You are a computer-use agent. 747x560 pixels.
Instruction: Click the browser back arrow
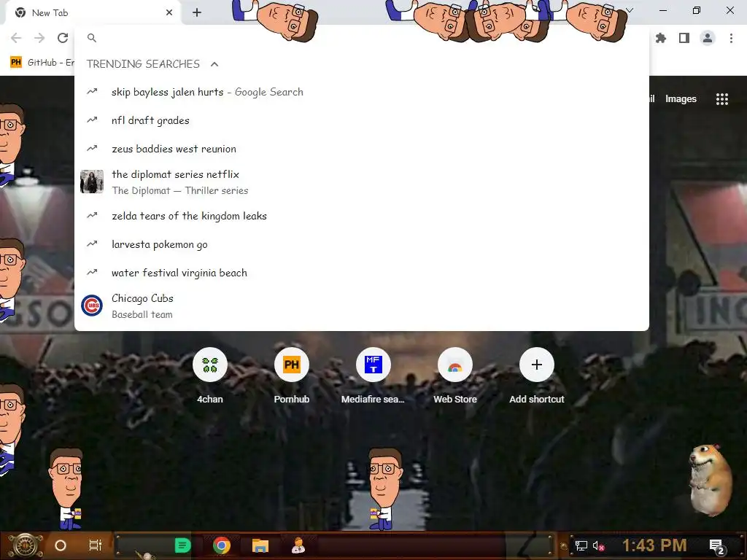point(16,38)
